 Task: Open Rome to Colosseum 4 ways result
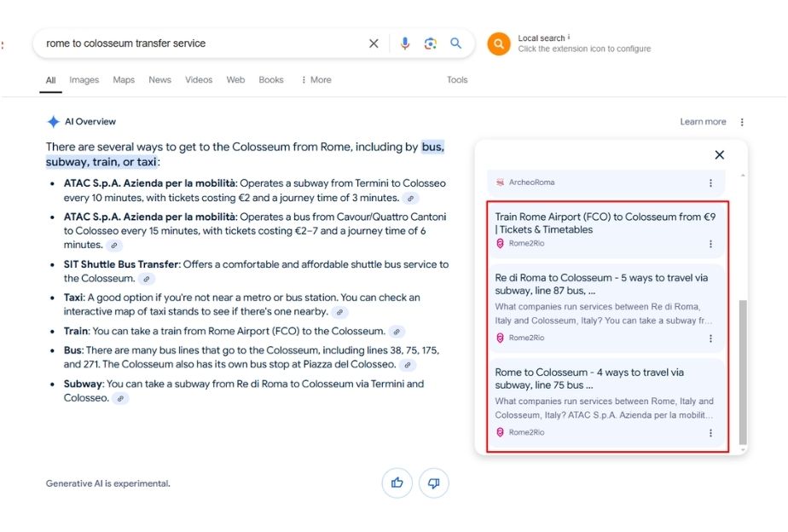[589, 379]
